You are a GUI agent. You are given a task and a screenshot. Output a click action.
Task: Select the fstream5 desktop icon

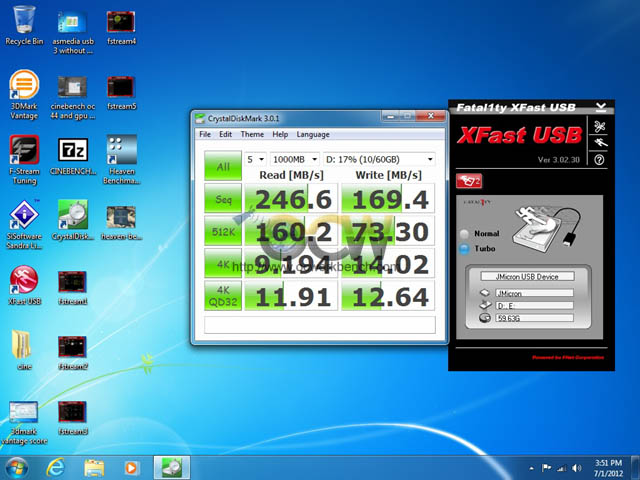tap(121, 92)
